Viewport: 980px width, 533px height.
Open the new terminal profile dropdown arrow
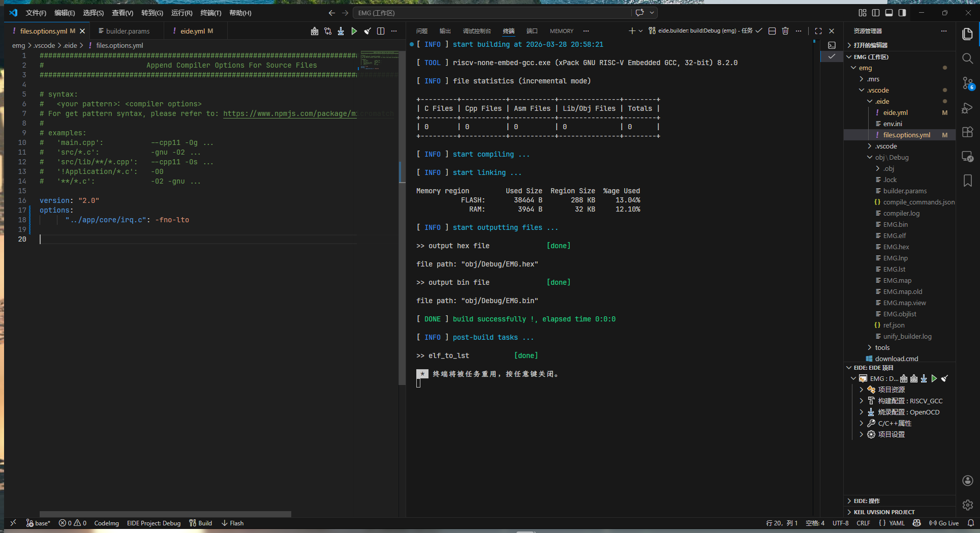[x=640, y=31]
